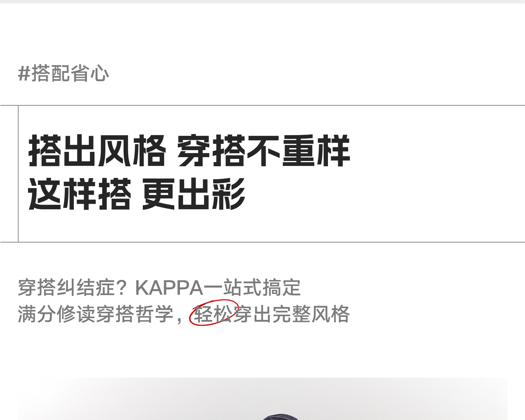Click the bold text 更出彩
Screen dimensions: 525x420
tap(194, 194)
